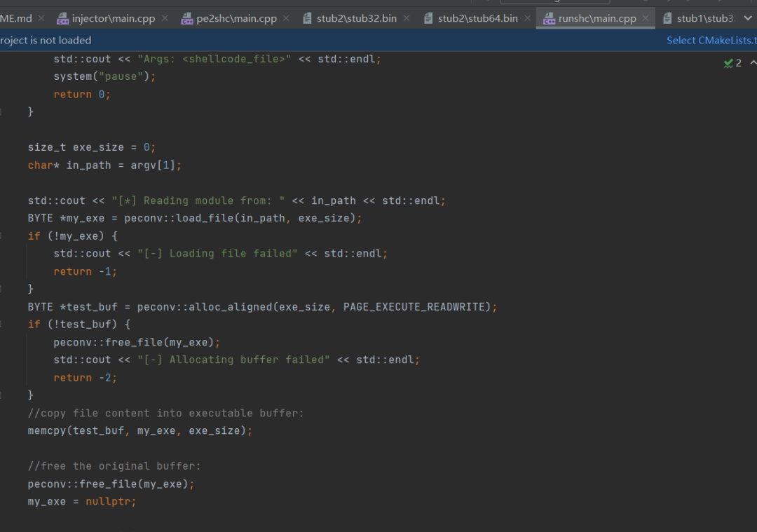Jump to previous highlighted problem arrow

tap(753, 63)
